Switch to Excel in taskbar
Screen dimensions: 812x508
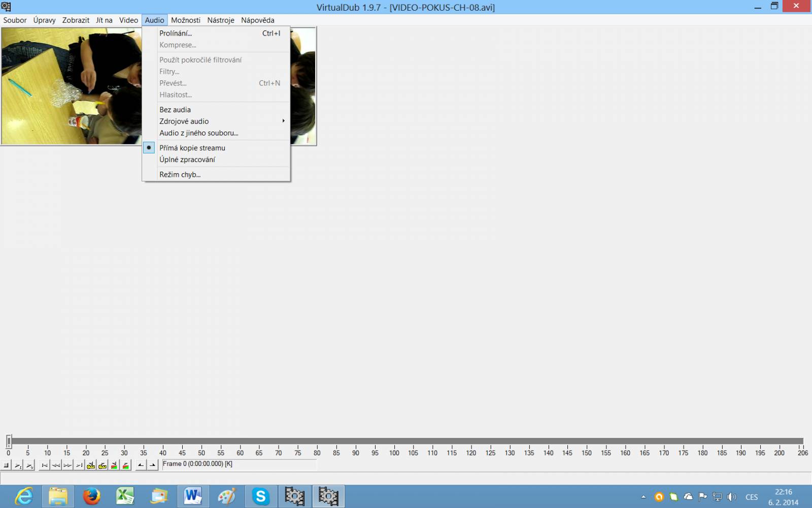point(125,496)
